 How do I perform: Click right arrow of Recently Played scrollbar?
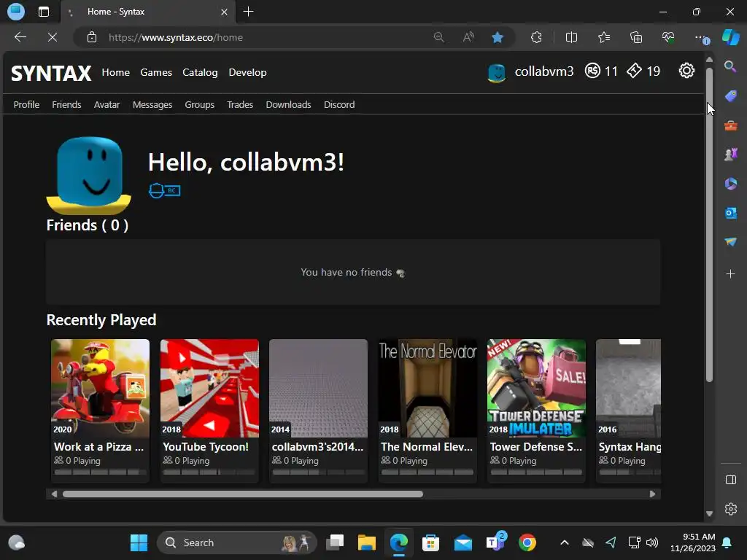(653, 494)
